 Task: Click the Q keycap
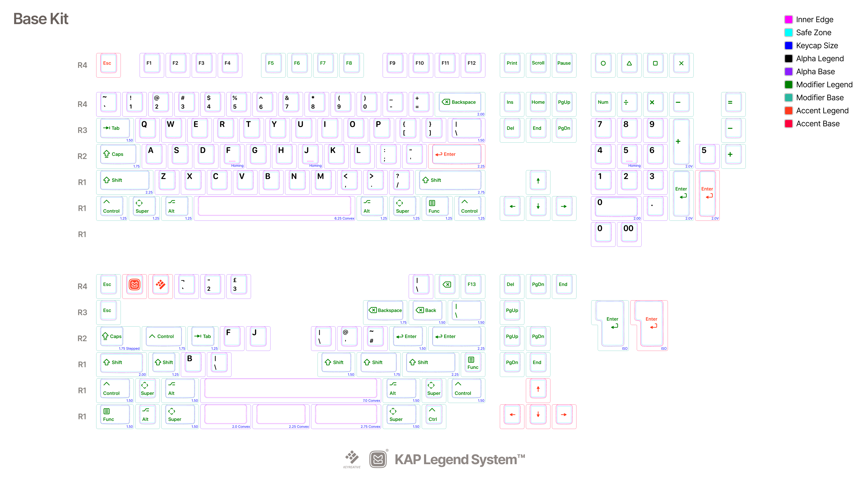point(147,130)
